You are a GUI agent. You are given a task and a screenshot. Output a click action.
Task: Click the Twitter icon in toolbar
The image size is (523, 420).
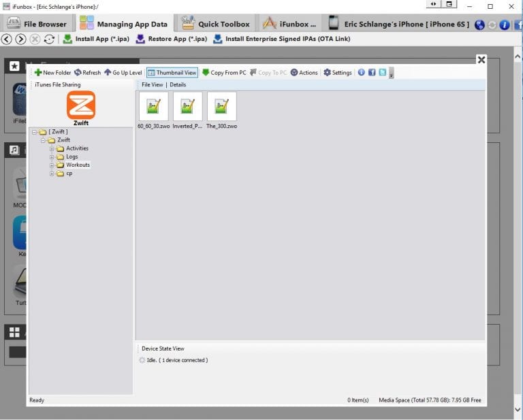[382, 73]
